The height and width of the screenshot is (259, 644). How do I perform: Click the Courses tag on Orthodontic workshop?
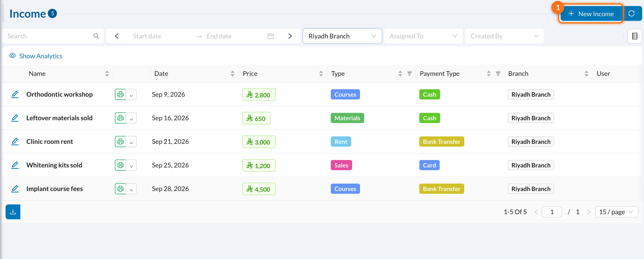coord(345,94)
